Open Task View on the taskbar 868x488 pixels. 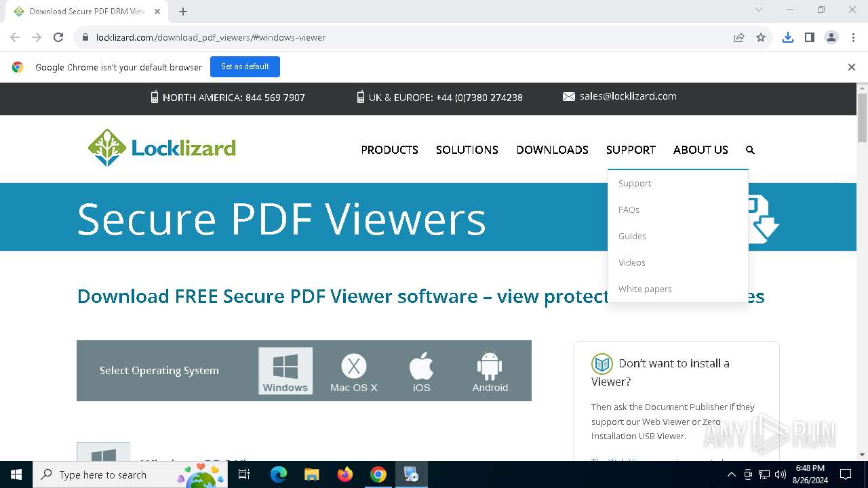click(244, 474)
